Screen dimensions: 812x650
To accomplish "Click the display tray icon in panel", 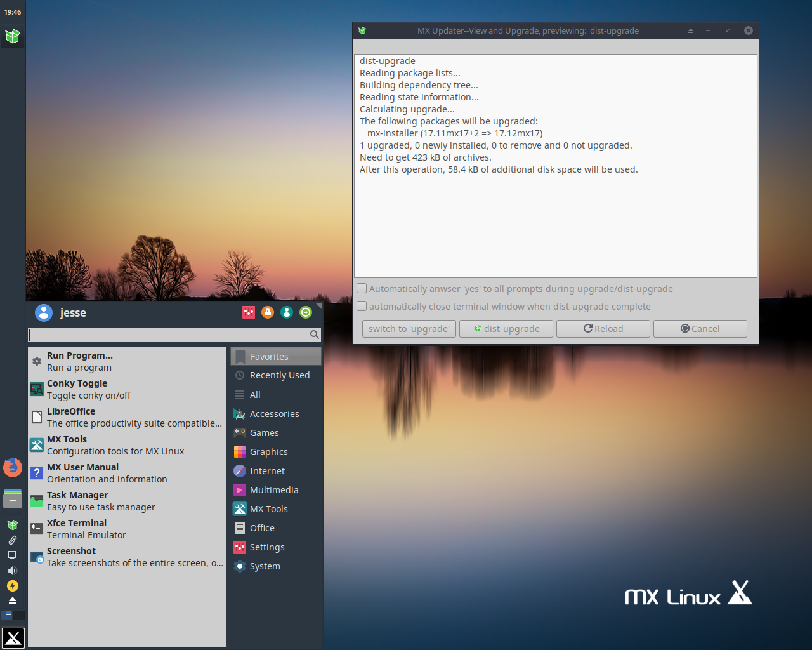I will click(12, 555).
